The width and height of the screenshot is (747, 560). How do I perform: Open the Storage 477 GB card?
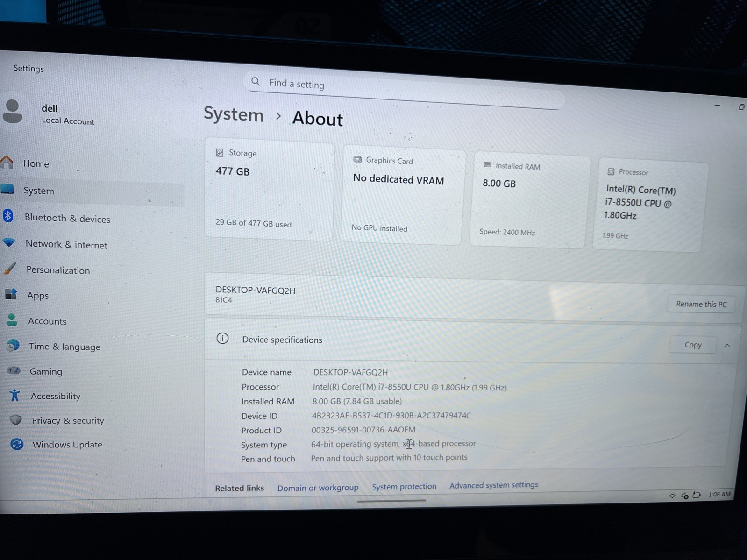[270, 189]
